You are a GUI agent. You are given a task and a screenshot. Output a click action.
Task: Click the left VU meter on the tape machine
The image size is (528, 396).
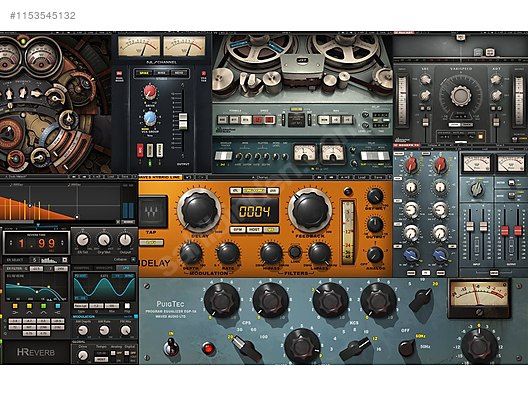[304, 153]
